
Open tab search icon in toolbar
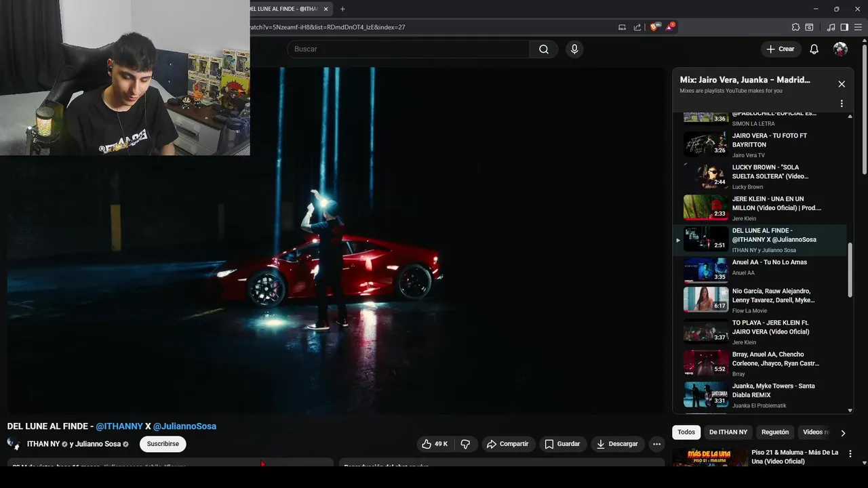click(809, 27)
